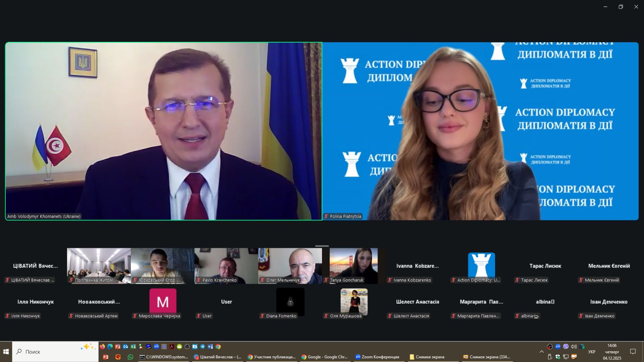644x362 pixels.
Task: Click the Поиск taskbar search box
Action: tap(55, 352)
